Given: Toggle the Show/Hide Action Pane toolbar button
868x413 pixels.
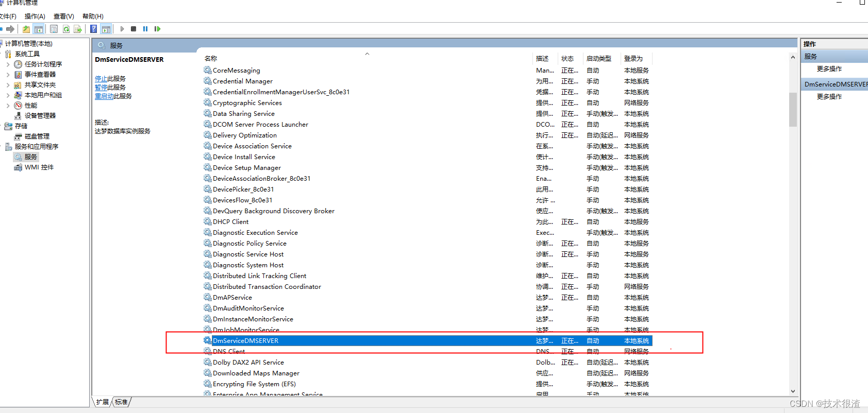Looking at the screenshot, I should [106, 29].
